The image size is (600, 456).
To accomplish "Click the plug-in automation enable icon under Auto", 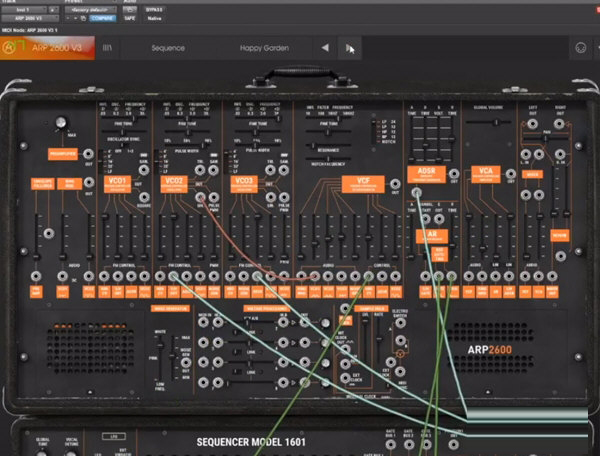I will (x=130, y=9).
